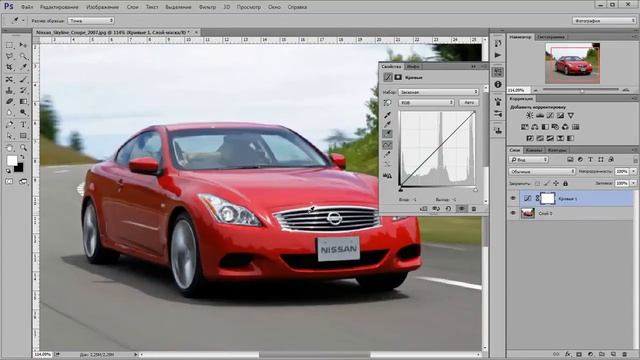Viewport: 640px width, 360px height.
Task: Click the white point slider under curve
Action: click(476, 190)
